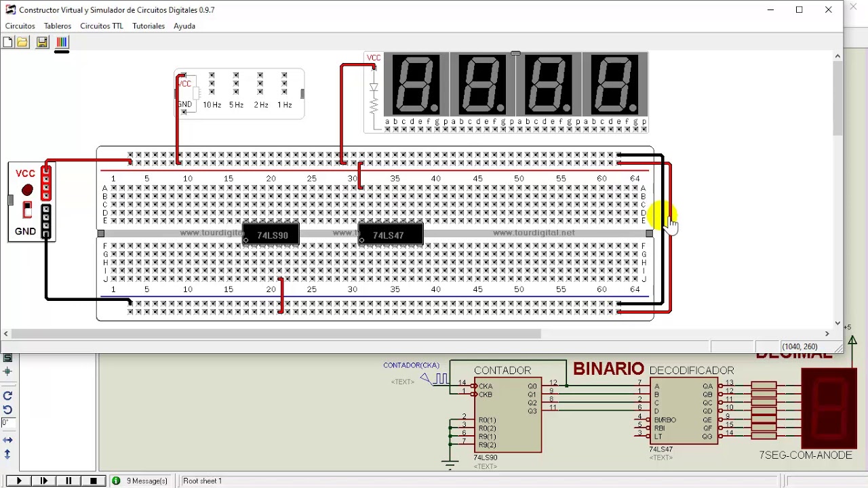Screen dimensions: 868x488
Task: Open the Ayuda menu
Action: click(x=184, y=26)
